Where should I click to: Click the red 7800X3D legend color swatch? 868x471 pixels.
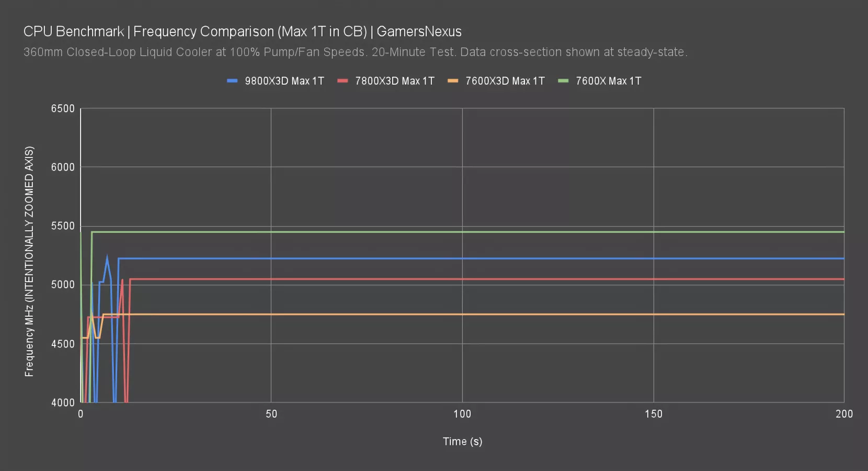[342, 81]
